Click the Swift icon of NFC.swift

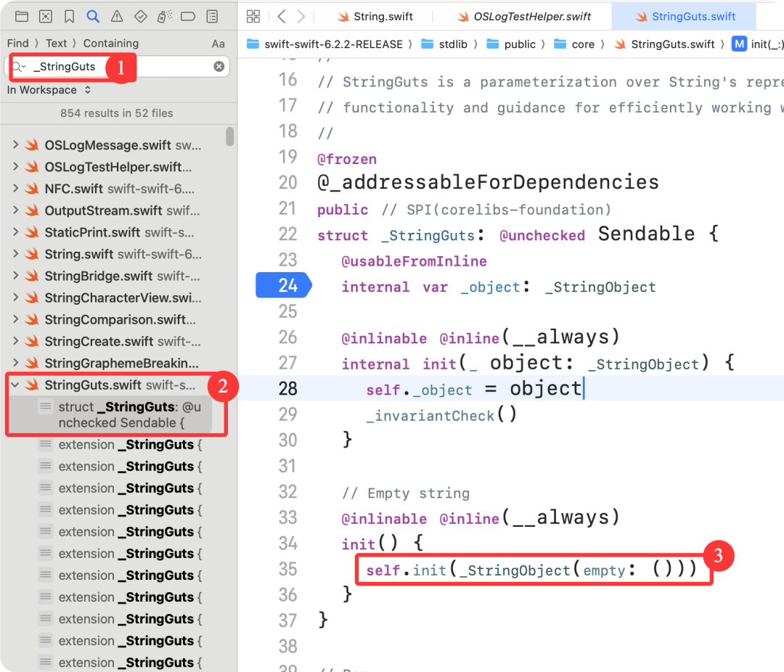pyautogui.click(x=32, y=189)
